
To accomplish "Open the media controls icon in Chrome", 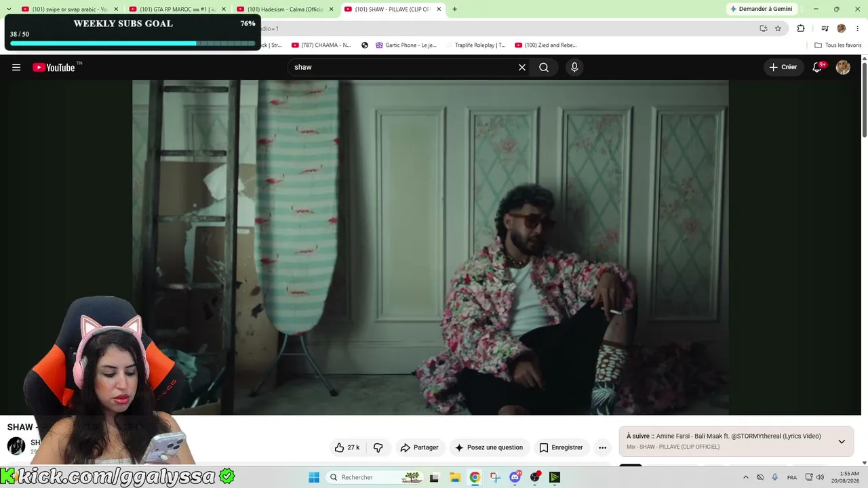I will coord(825,28).
